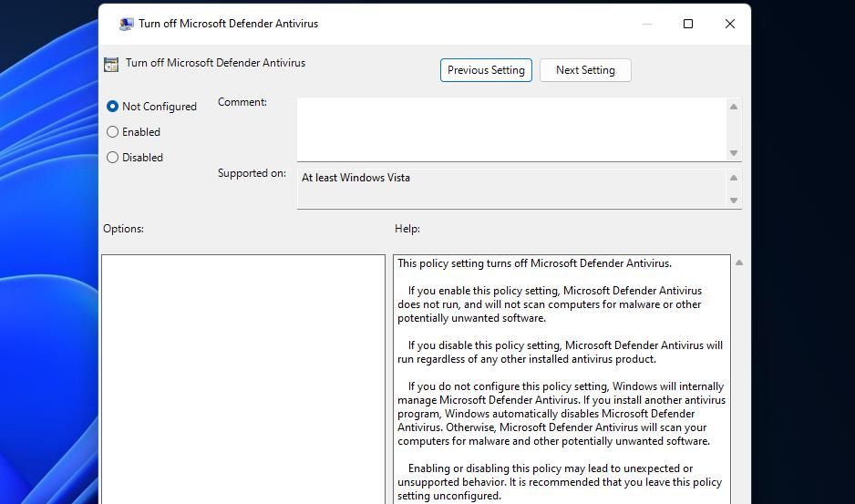Viewport: 855px width, 504px height.
Task: Choose the Enabled option
Action: coord(113,132)
